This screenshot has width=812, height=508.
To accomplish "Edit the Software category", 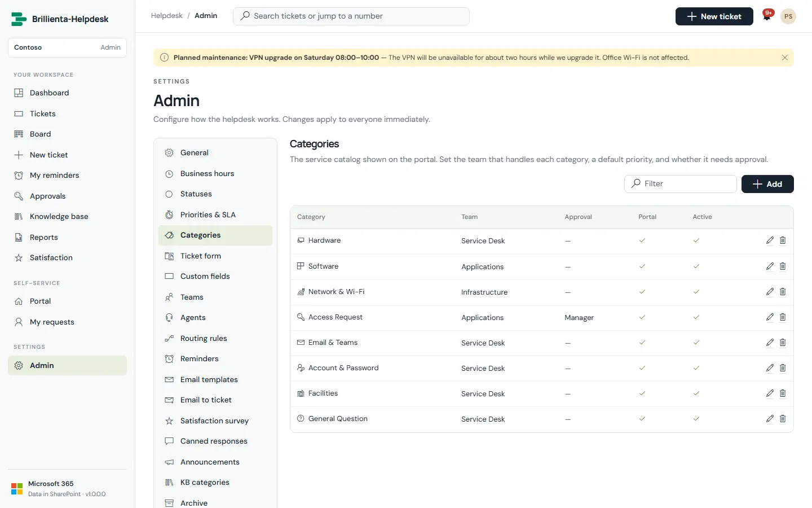I will 770,266.
